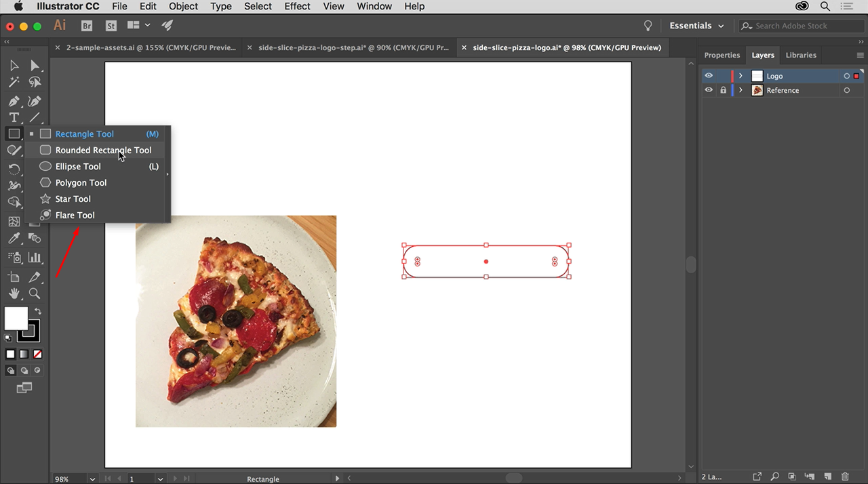Select the Lasso tool
868x484 pixels.
click(x=35, y=82)
